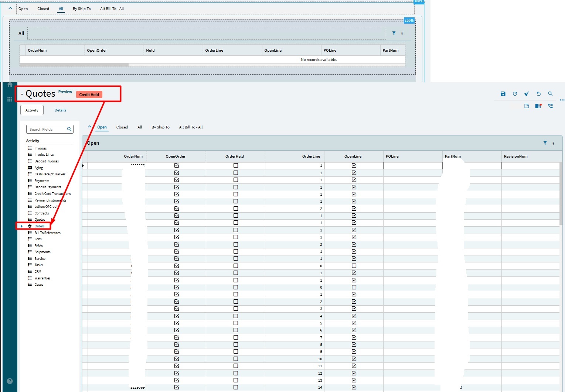Click the filter icon in Open grid header
The height and width of the screenshot is (392, 565).
[x=545, y=143]
